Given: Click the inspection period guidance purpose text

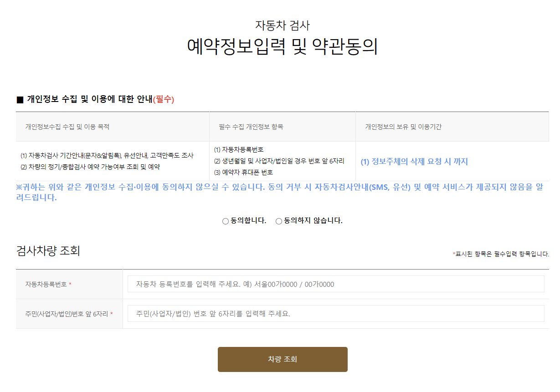Looking at the screenshot, I should click(x=108, y=155).
